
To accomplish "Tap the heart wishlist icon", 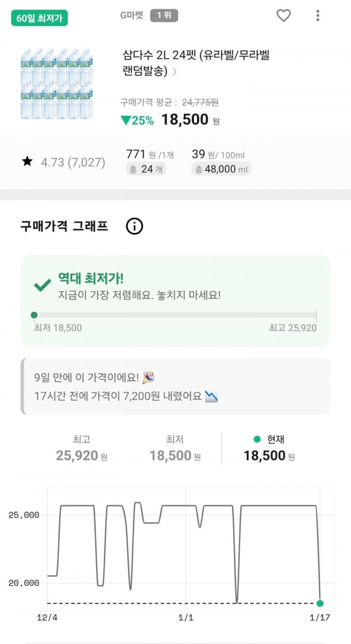I will pyautogui.click(x=283, y=16).
